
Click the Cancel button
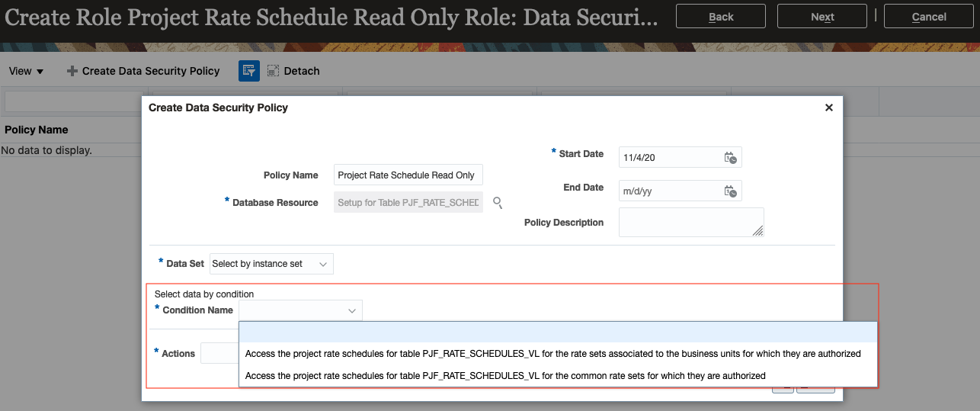[x=929, y=16]
